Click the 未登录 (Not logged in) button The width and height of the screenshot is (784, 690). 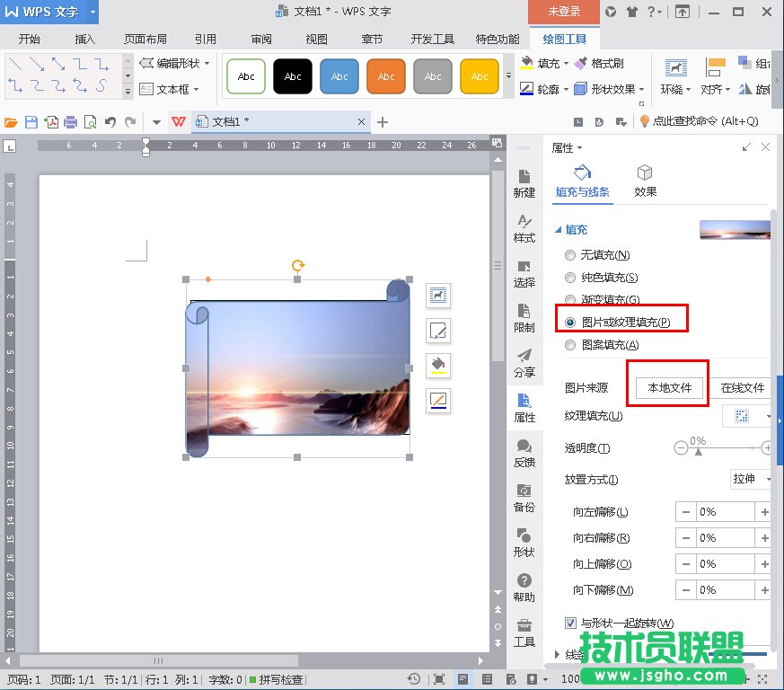click(564, 12)
